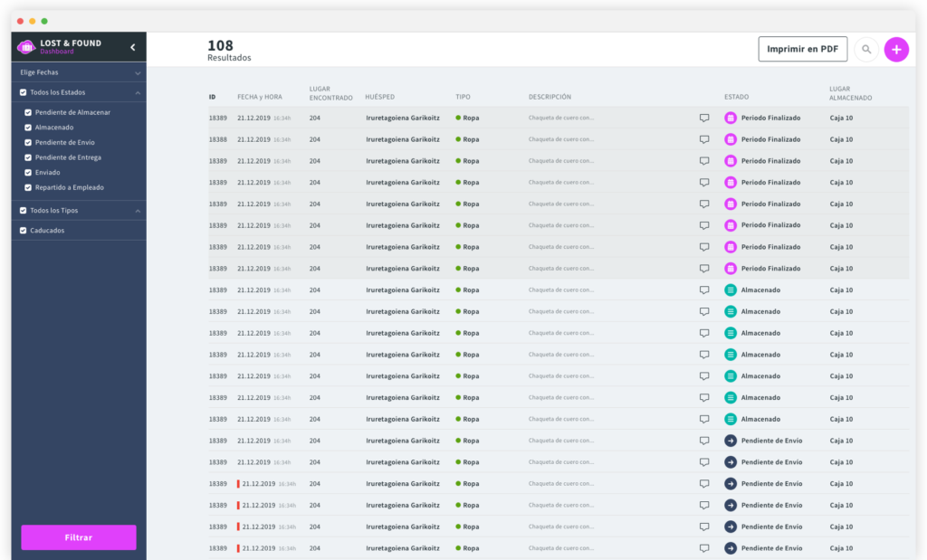The height and width of the screenshot is (560, 927).
Task: Open comment icon on first table row
Action: click(x=704, y=118)
